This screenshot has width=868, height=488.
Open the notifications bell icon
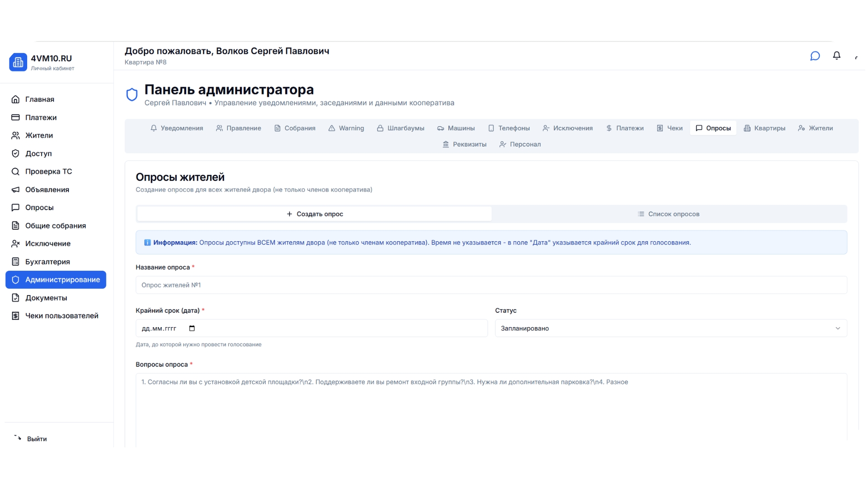pos(836,56)
